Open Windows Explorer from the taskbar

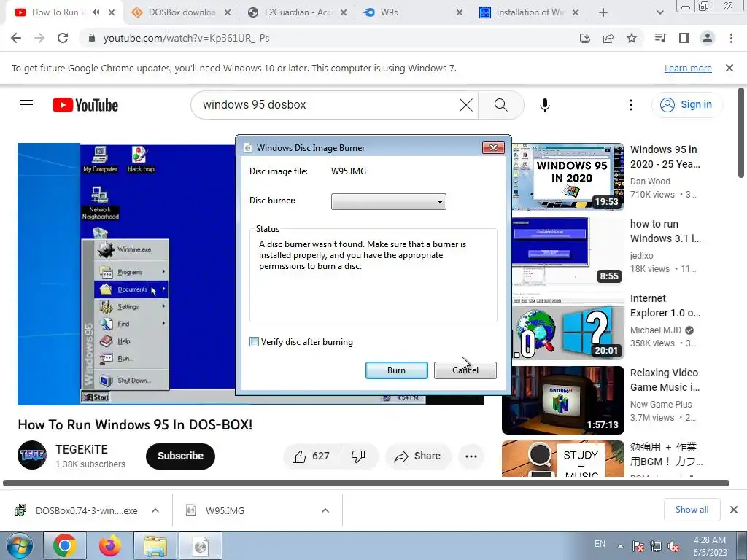click(155, 545)
